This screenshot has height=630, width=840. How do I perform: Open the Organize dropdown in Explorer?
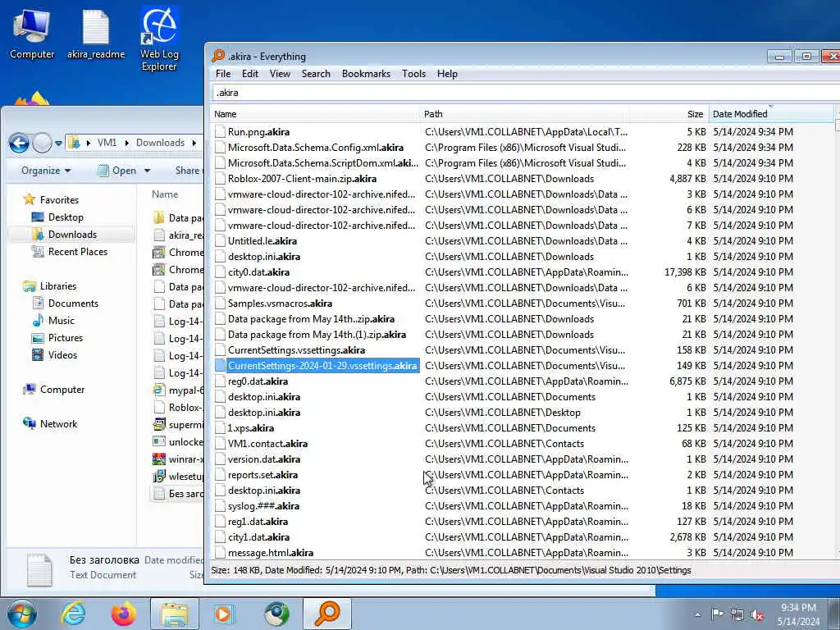tap(46, 171)
